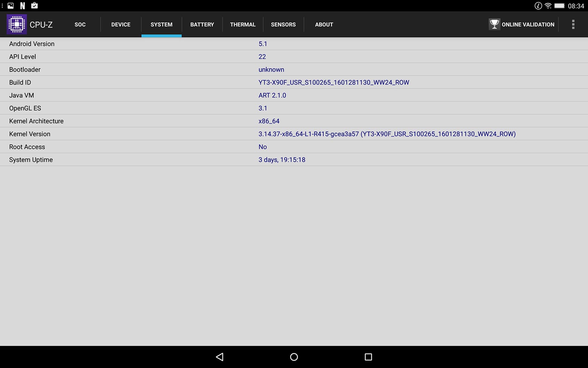The image size is (588, 368).
Task: Switch to the SENSORS tab
Action: point(283,25)
